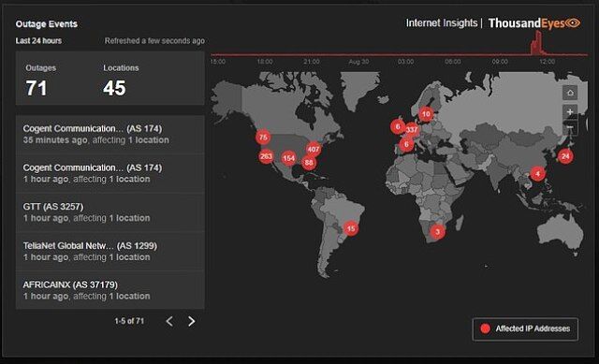599x364 pixels.
Task: Go to previous page of outage events
Action: 169,321
